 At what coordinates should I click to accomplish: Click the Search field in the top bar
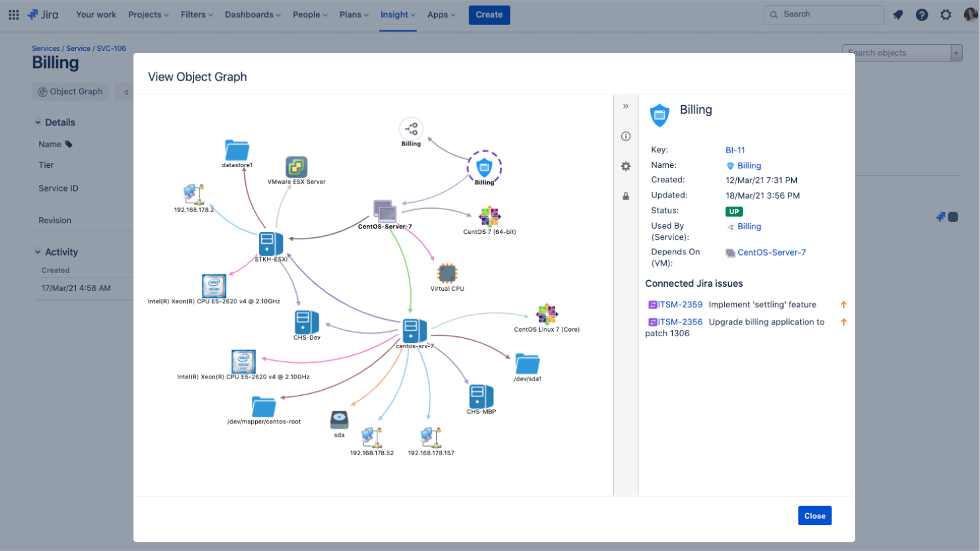click(824, 14)
